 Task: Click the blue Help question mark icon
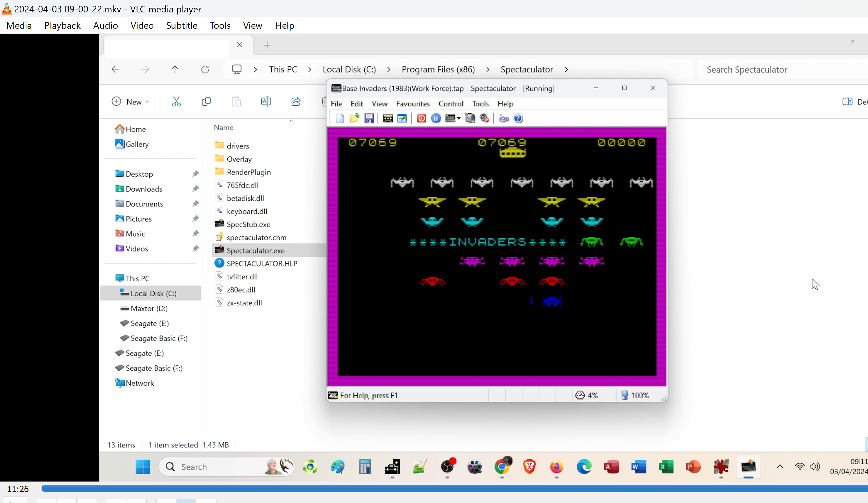[x=518, y=119]
